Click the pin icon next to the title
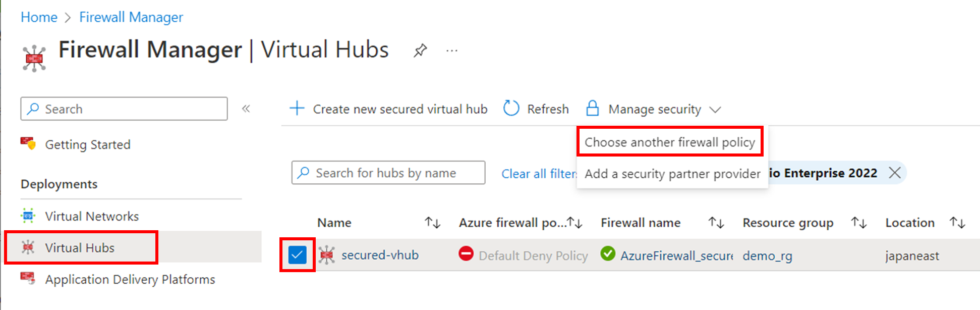 pyautogui.click(x=420, y=50)
